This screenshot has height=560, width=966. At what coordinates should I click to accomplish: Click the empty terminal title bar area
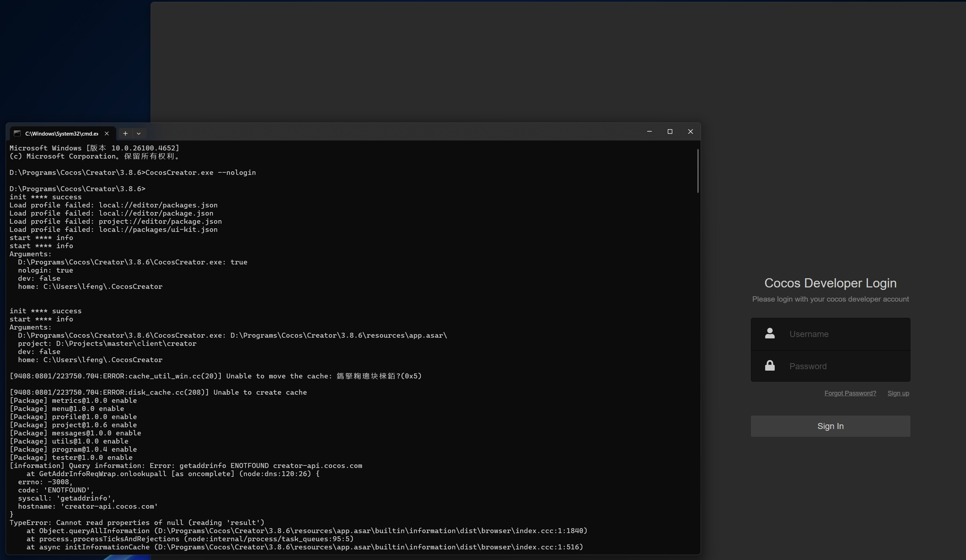[x=383, y=132]
